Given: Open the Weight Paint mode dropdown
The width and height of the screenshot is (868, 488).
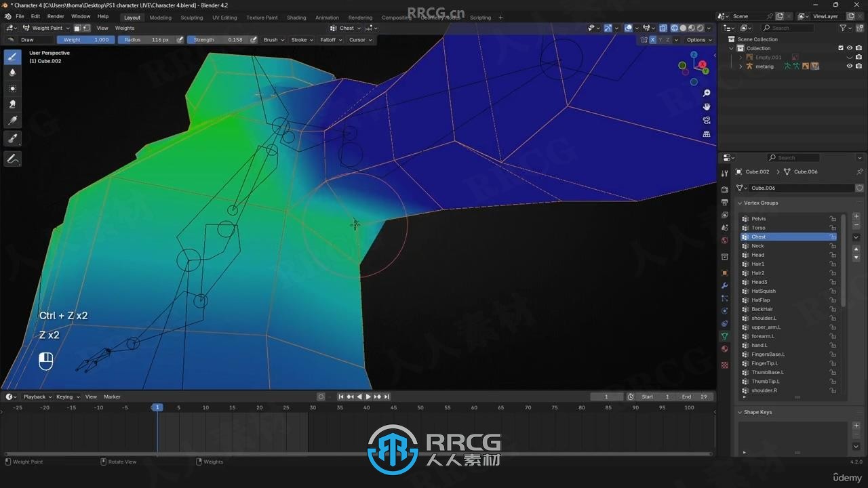Looking at the screenshot, I should pyautogui.click(x=46, y=28).
